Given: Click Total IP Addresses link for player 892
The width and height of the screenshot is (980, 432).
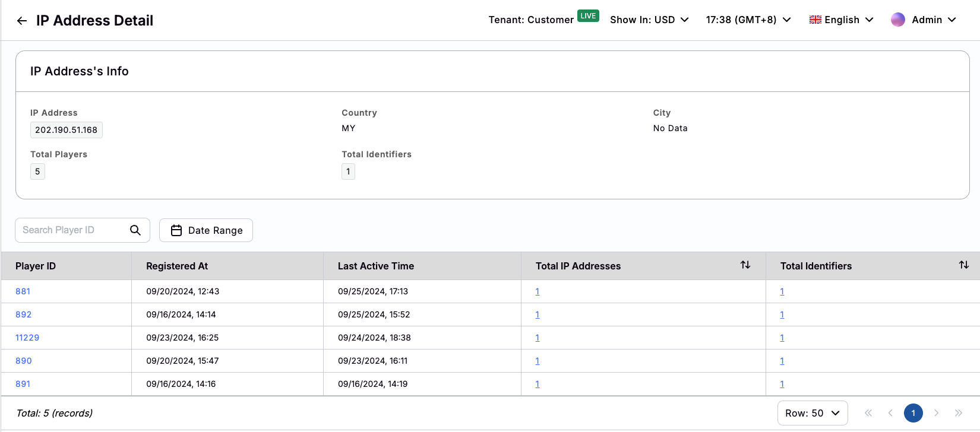Looking at the screenshot, I should pos(538,315).
